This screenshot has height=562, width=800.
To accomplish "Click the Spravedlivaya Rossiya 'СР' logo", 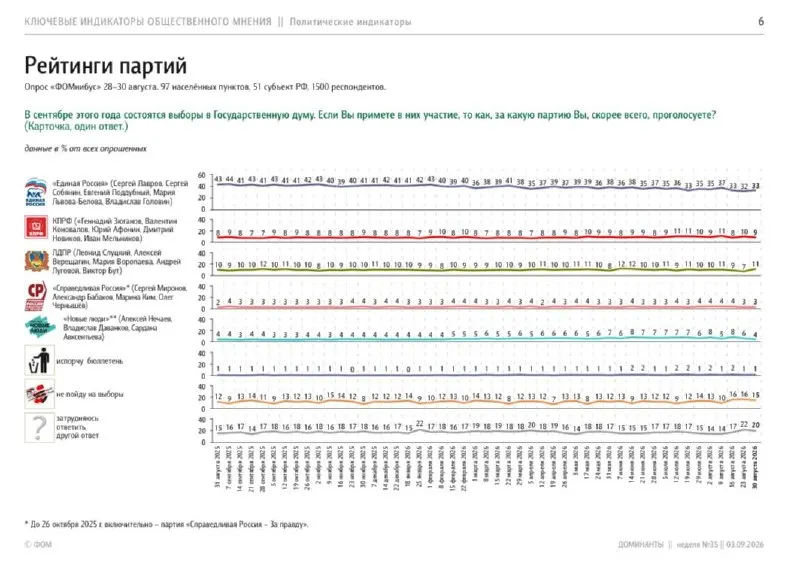I will pyautogui.click(x=36, y=295).
